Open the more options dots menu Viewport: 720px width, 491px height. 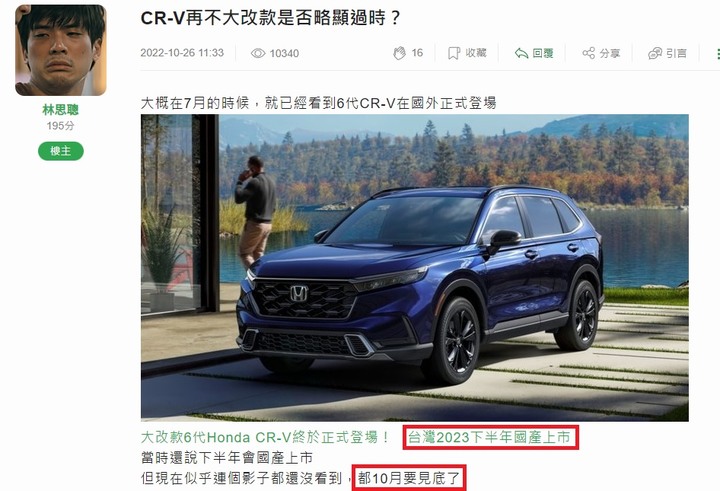point(718,54)
